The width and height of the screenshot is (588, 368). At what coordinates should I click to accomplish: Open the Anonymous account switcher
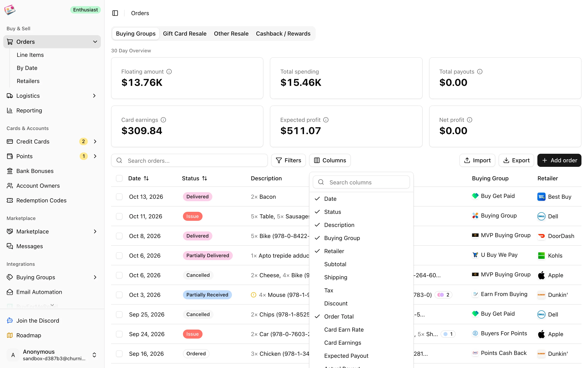[x=52, y=355]
